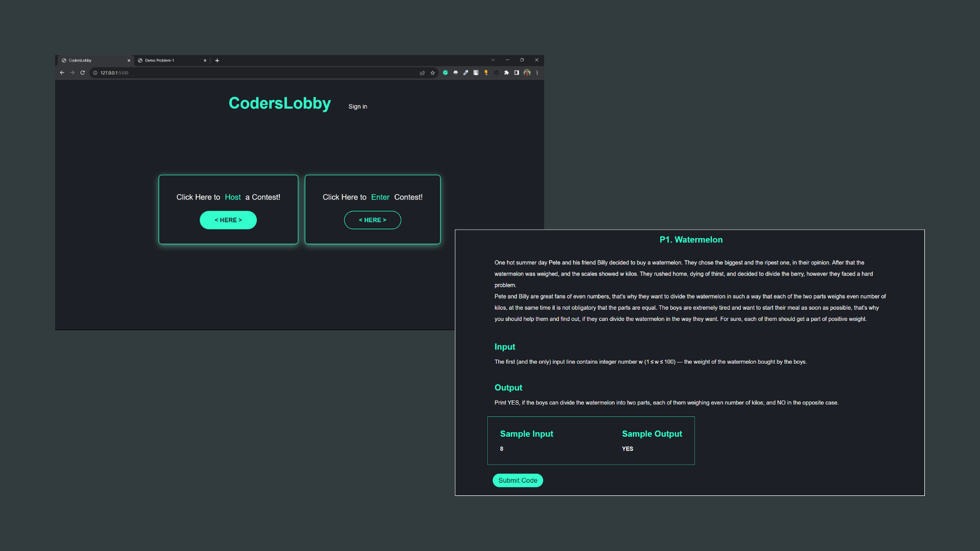Click the P1. Watermelon problem title
Viewport: 980px width, 551px height.
tap(691, 240)
